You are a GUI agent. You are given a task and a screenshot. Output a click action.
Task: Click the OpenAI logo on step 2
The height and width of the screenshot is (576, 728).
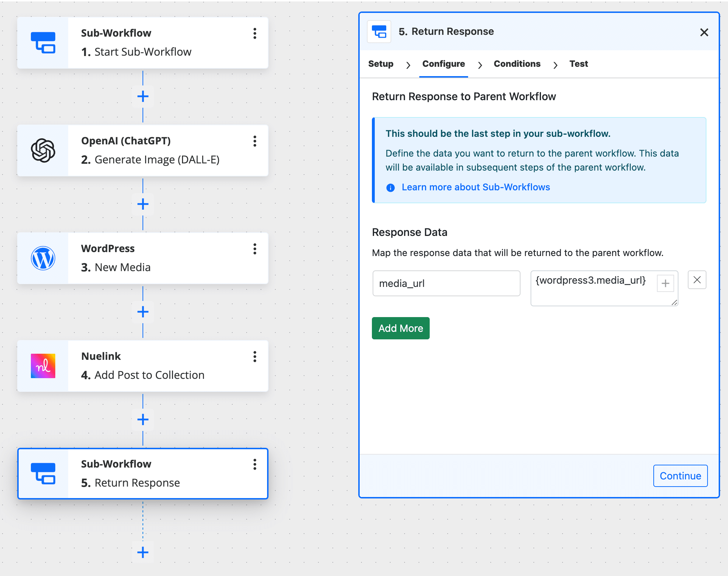point(43,150)
